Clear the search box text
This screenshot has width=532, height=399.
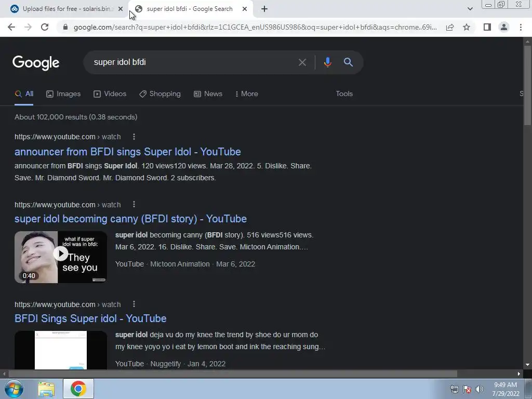[302, 62]
